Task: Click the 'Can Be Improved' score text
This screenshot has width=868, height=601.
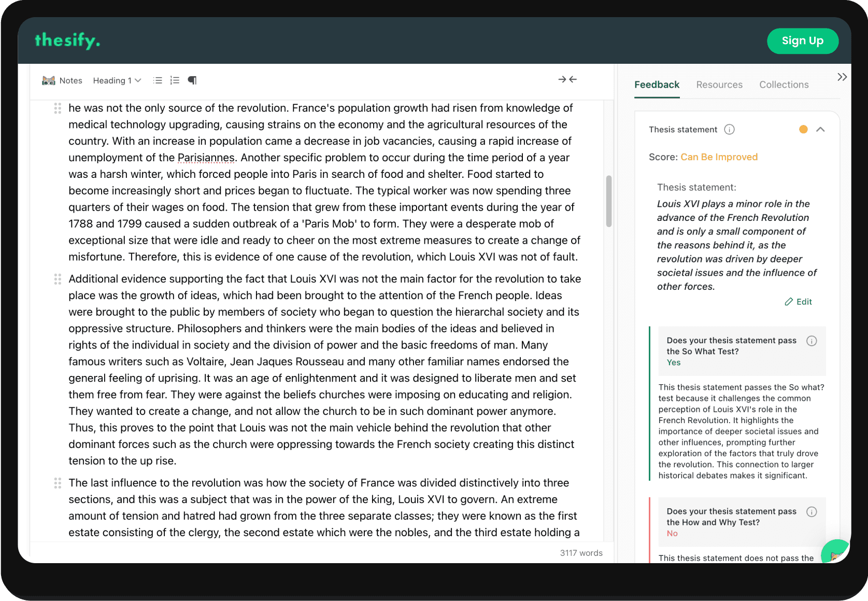Action: click(719, 157)
